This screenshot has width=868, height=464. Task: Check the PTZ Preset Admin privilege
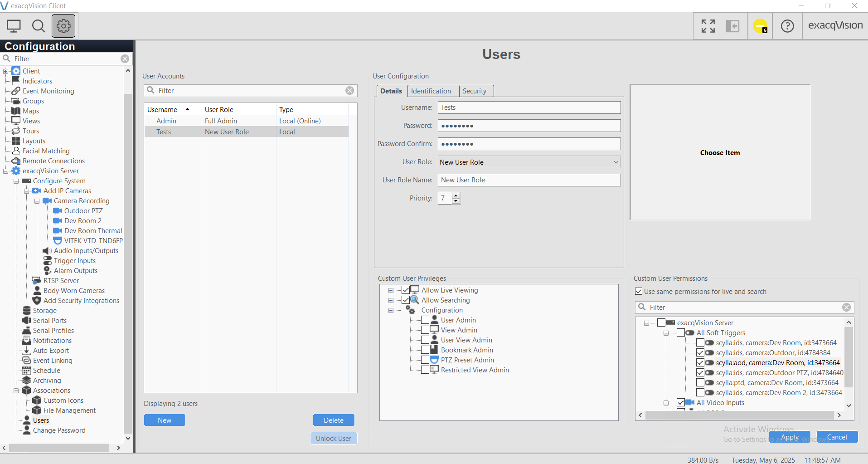(x=425, y=360)
